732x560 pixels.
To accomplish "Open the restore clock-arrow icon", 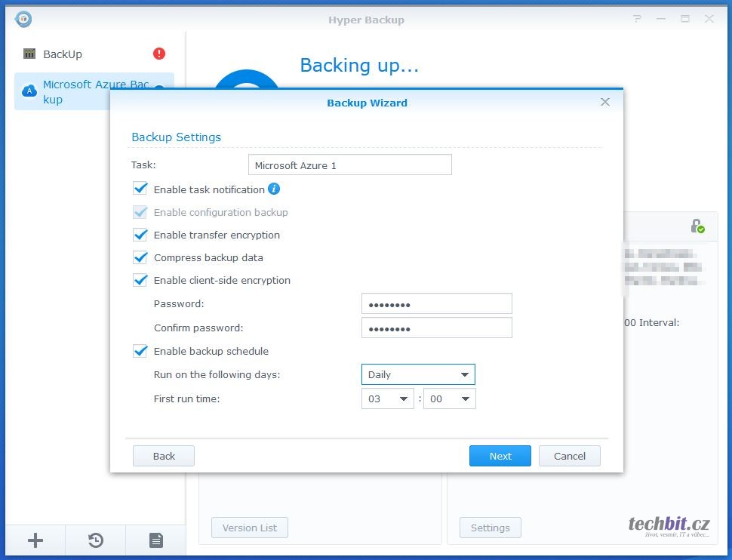I will click(x=96, y=540).
